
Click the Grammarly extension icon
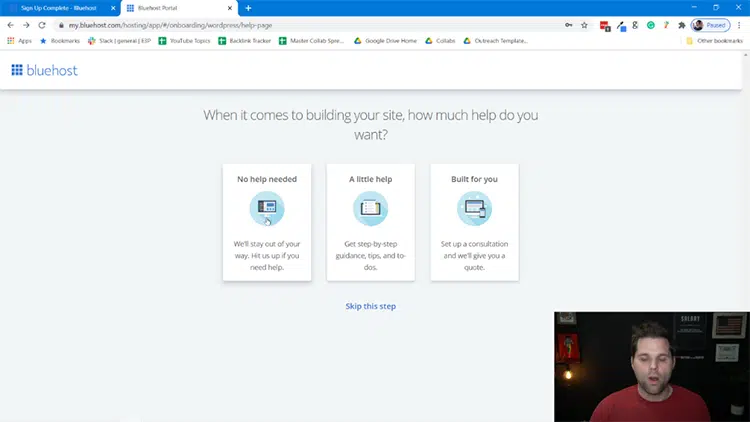tap(650, 25)
